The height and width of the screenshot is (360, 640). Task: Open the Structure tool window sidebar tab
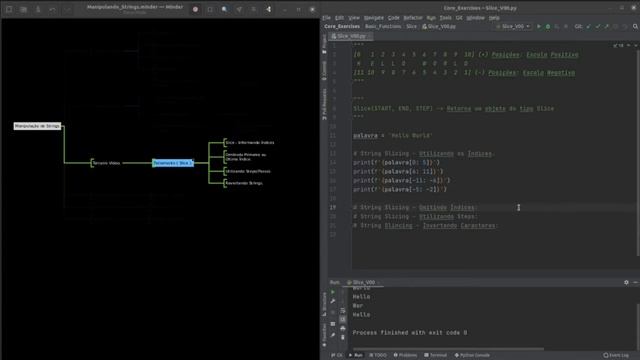(324, 304)
